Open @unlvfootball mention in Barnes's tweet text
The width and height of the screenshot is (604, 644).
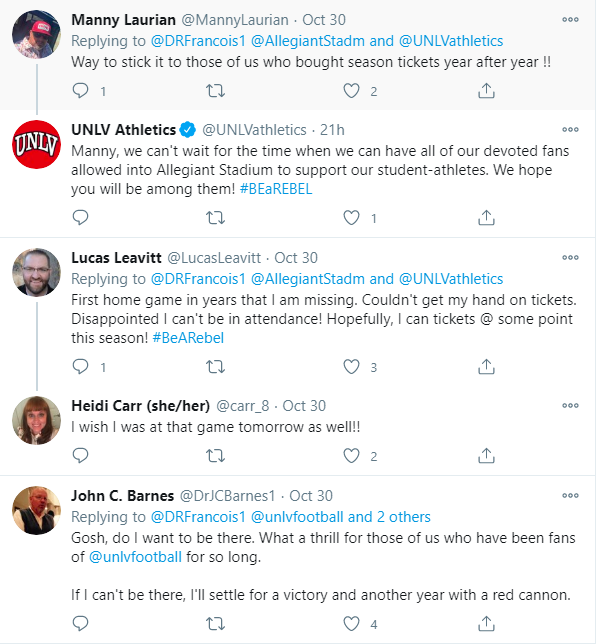click(x=135, y=557)
